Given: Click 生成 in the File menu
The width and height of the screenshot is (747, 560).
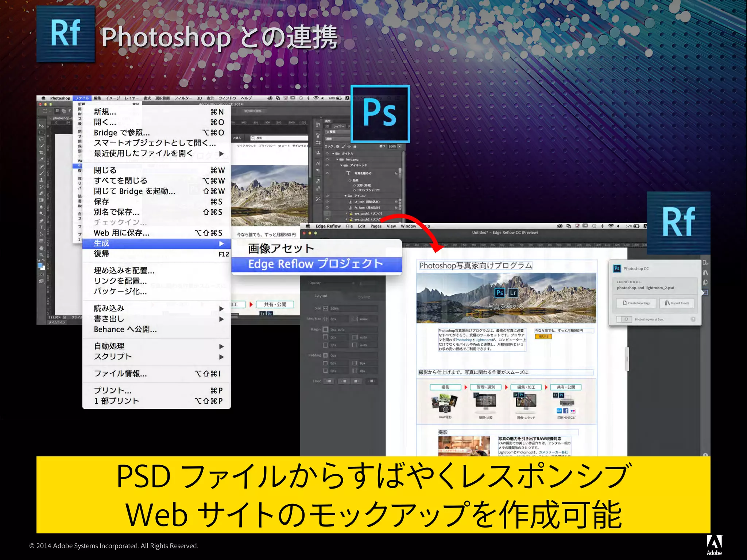Looking at the screenshot, I should click(156, 244).
